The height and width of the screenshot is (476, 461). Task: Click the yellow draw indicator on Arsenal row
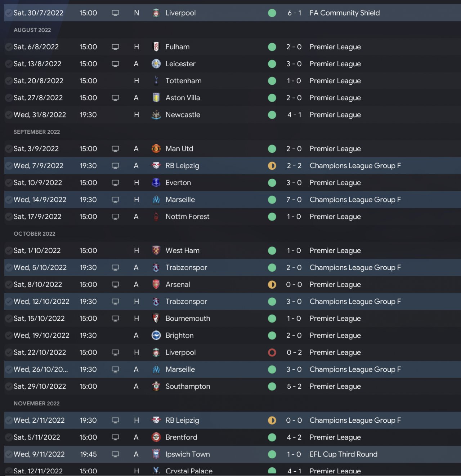[x=272, y=285]
